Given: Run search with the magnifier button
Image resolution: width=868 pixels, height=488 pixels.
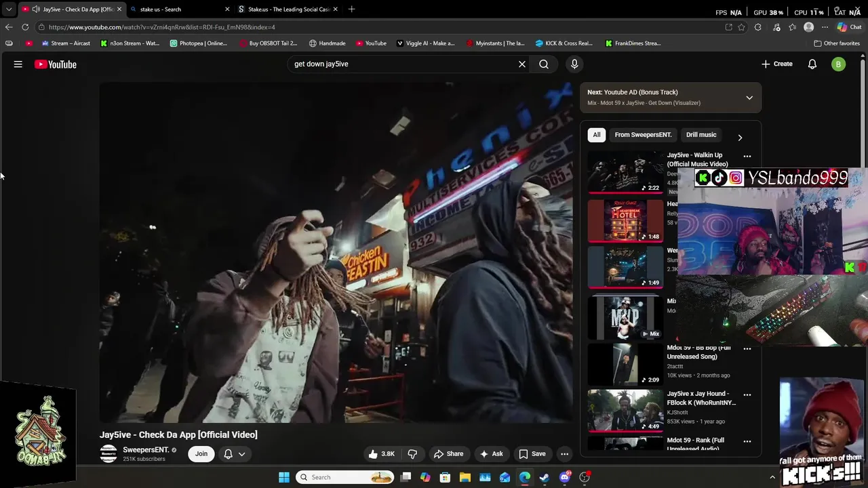Looking at the screenshot, I should [x=544, y=64].
